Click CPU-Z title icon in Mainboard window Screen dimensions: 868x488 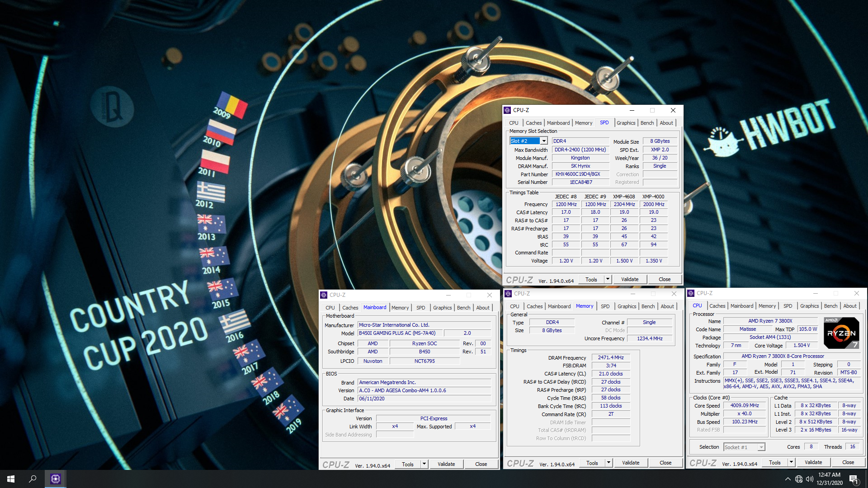(x=324, y=295)
